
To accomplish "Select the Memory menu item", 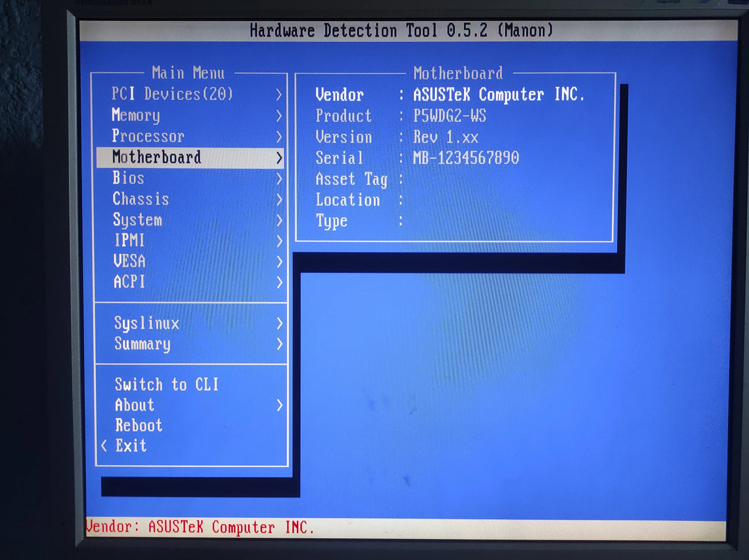I will click(x=190, y=115).
